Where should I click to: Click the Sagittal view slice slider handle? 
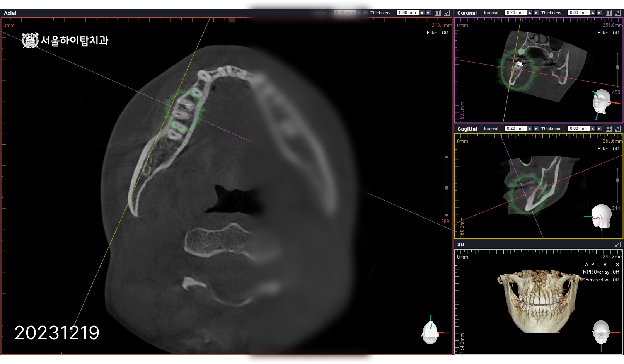[617, 180]
